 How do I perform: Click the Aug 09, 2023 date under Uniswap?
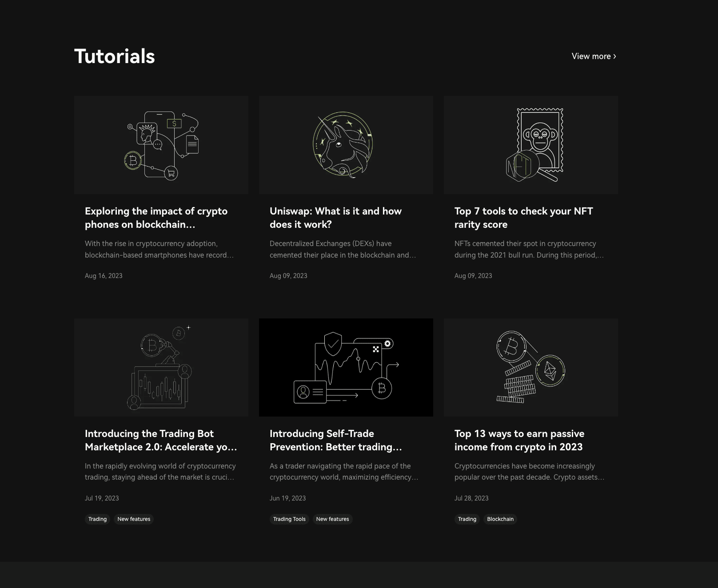(288, 276)
